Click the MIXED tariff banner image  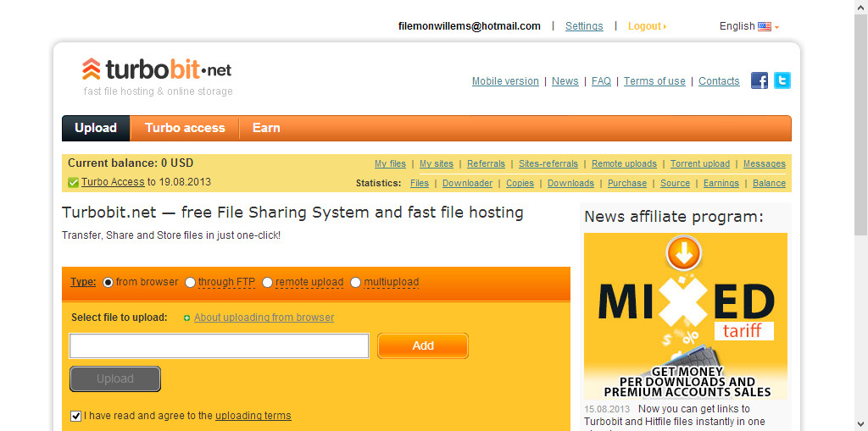686,316
